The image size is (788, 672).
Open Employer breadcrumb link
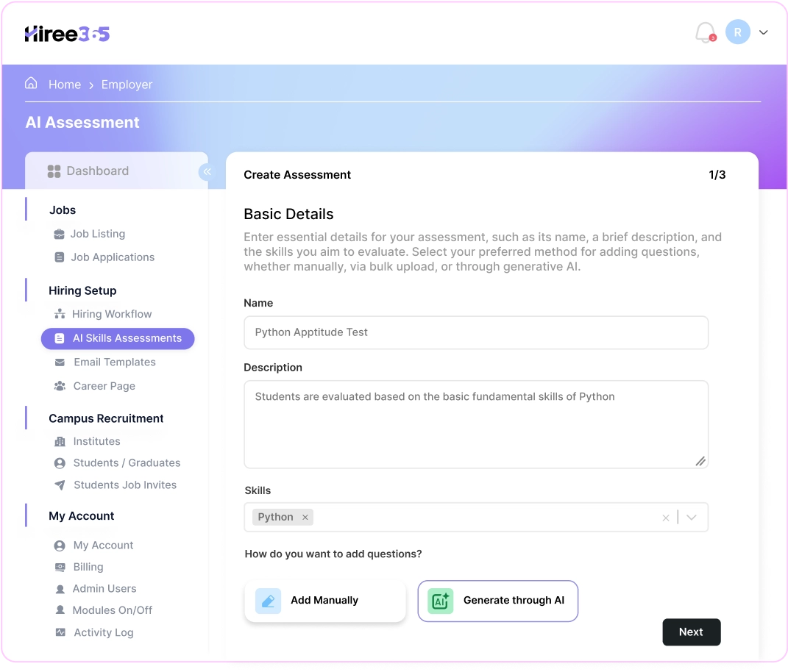coord(127,85)
